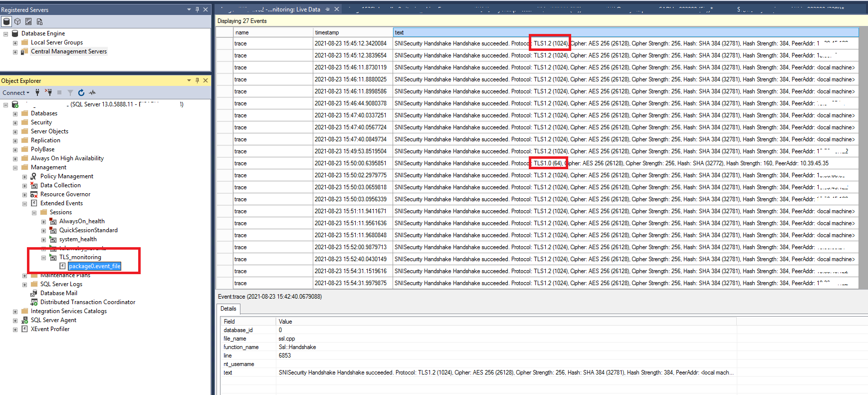Switch to the Details tab
The image size is (868, 395).
tap(228, 309)
